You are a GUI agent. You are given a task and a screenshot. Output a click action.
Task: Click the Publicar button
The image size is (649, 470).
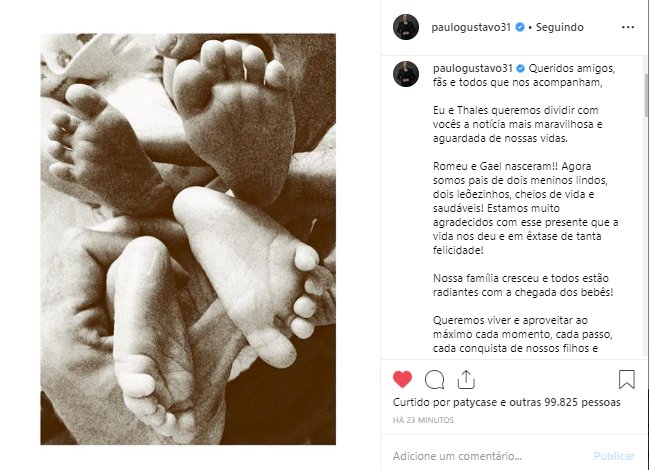(x=614, y=456)
